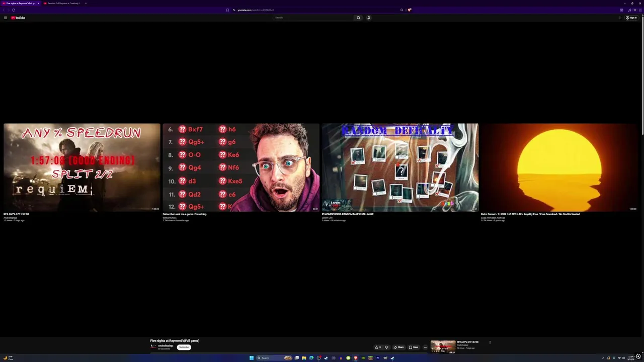Open the RE9 ANY% speedrun video thumbnail
644x362 pixels.
(x=82, y=167)
